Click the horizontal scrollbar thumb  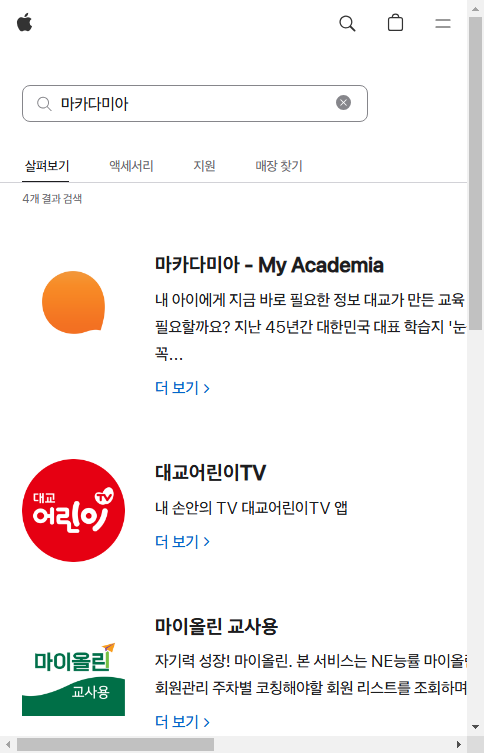(115, 745)
